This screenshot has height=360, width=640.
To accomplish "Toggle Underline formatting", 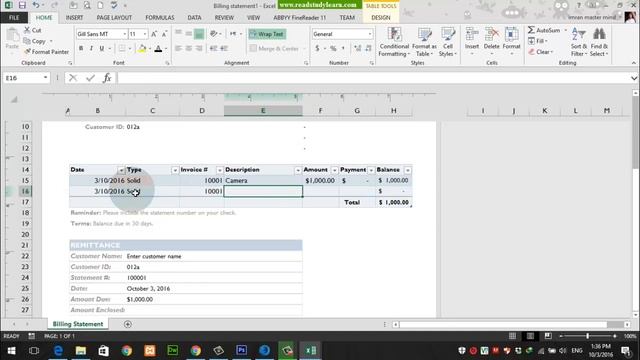I will (x=102, y=49).
